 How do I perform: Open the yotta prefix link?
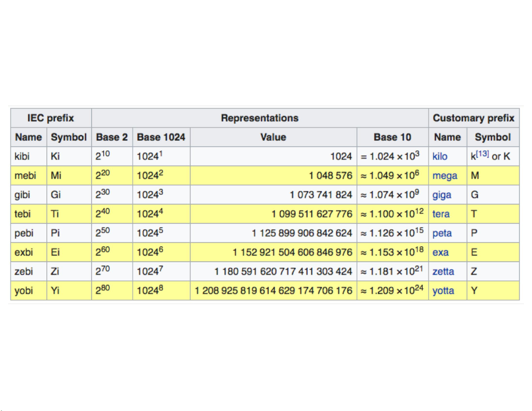click(443, 291)
